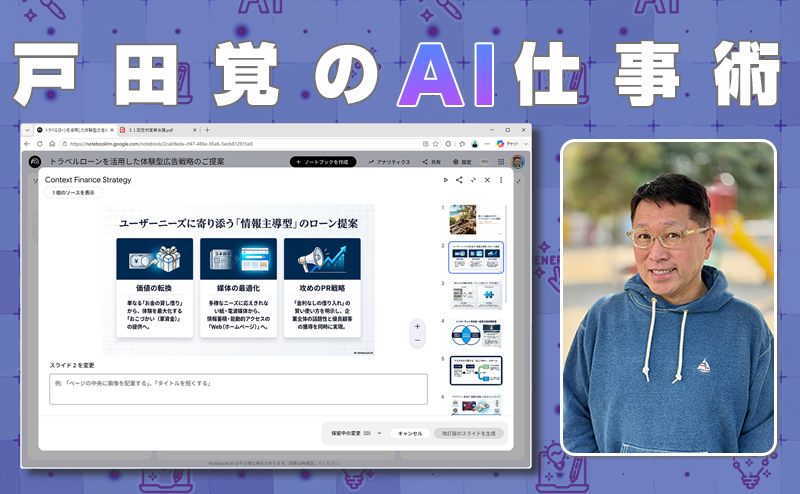This screenshot has width=800, height=494.
Task: Click the thumbnail list scrollbar
Action: pyautogui.click(x=506, y=254)
